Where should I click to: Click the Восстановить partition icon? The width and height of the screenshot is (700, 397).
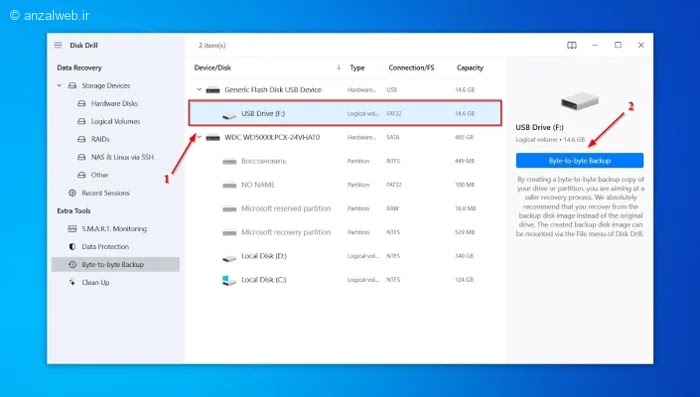point(229,161)
